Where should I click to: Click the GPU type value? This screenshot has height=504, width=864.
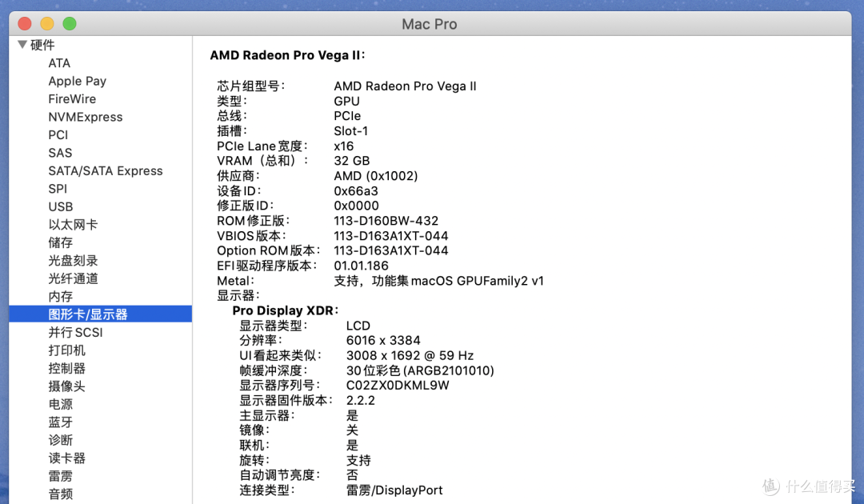[x=346, y=102]
